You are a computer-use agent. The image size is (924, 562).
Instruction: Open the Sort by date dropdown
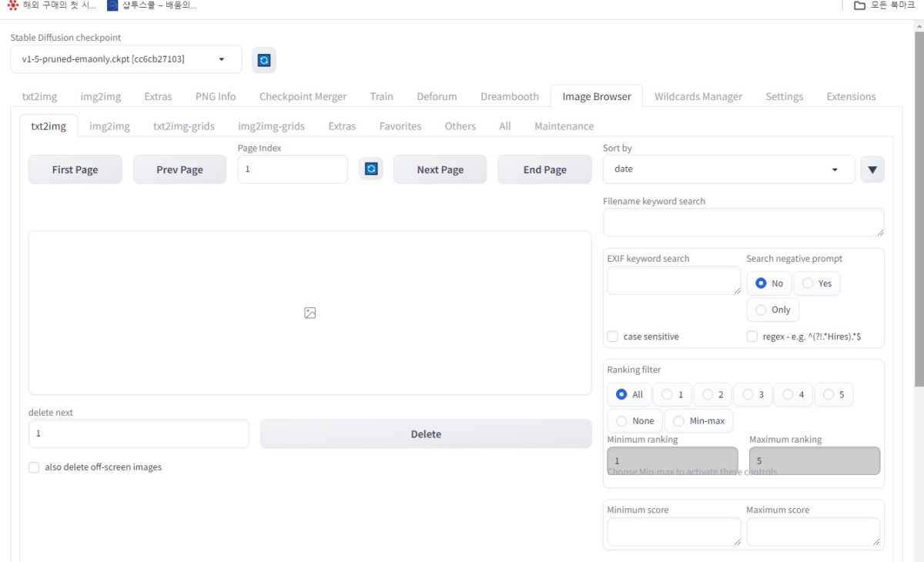729,169
